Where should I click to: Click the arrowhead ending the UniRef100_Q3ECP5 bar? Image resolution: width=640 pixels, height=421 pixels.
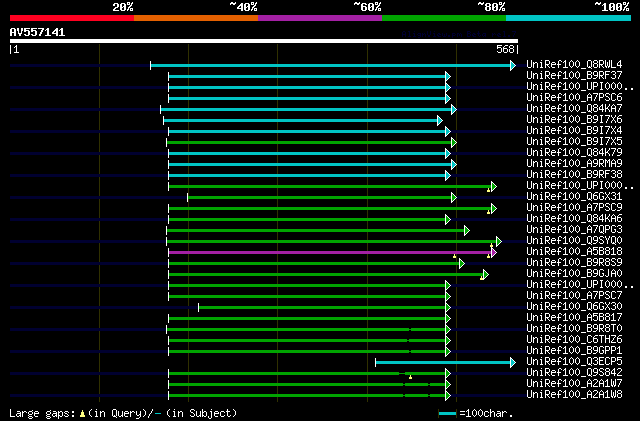point(513,363)
